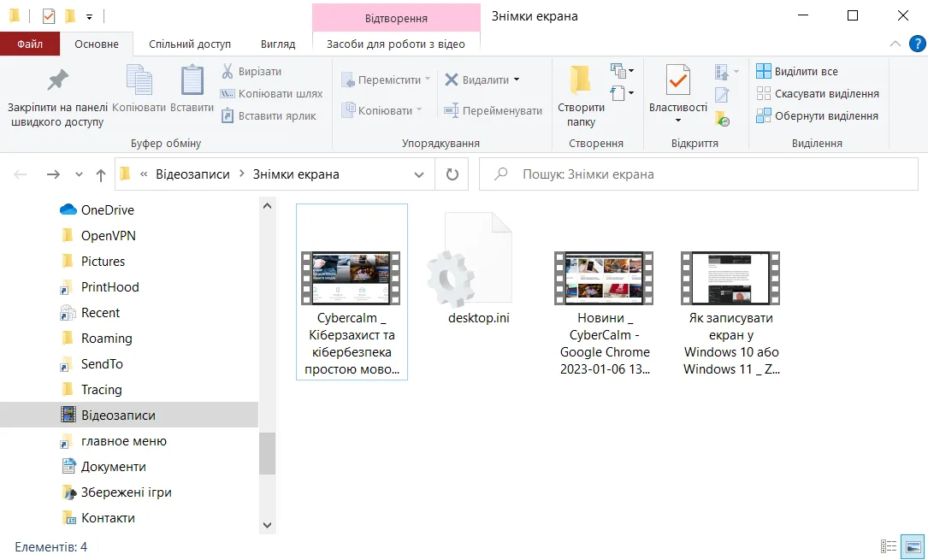Choose Копіювати шлях
The image size is (928, 560).
(271, 94)
